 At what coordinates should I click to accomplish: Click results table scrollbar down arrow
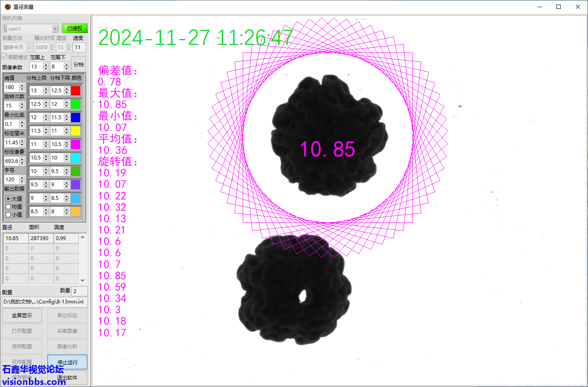[x=82, y=280]
